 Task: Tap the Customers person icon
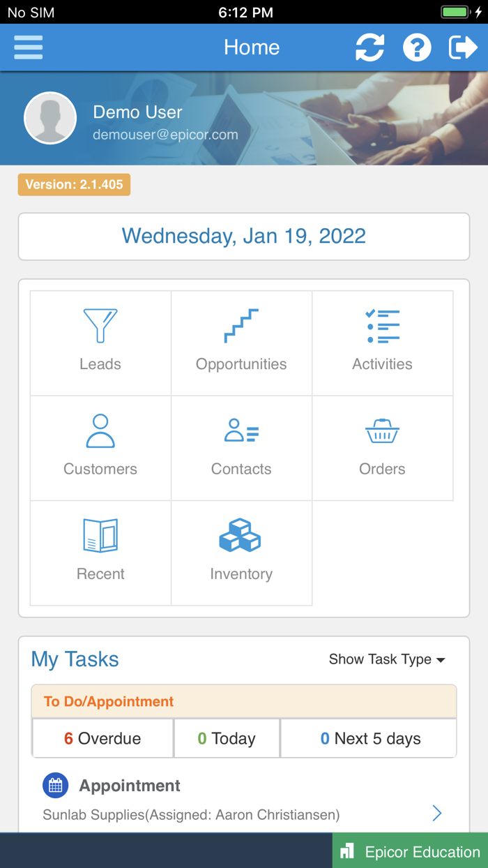[100, 431]
